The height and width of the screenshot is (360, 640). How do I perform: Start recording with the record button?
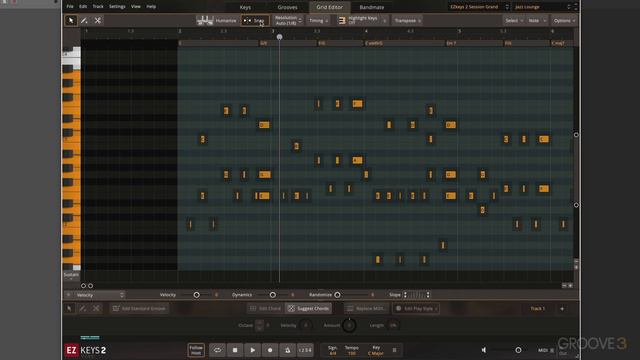pos(270,350)
